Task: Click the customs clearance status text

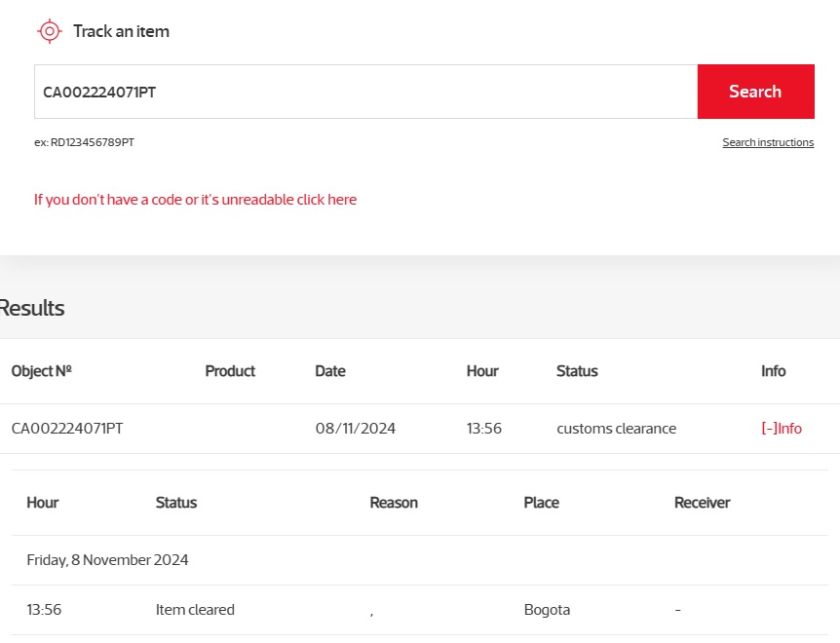Action: pyautogui.click(x=616, y=429)
